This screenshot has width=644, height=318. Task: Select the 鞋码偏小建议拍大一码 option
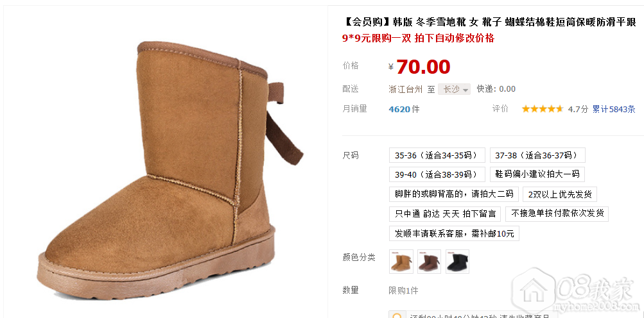pyautogui.click(x=537, y=174)
